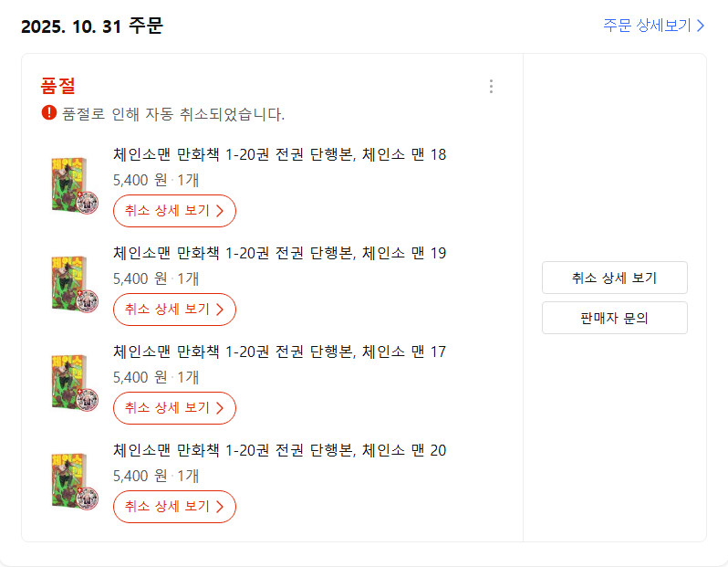The width and height of the screenshot is (728, 567).
Task: Open product title 체인소 맨 17
Action: 279,352
